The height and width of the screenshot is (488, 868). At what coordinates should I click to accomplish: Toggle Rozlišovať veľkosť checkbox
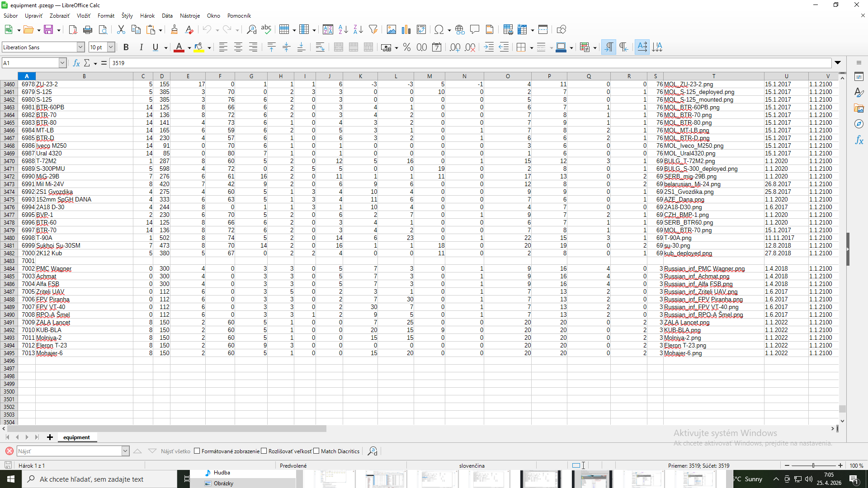264,451
